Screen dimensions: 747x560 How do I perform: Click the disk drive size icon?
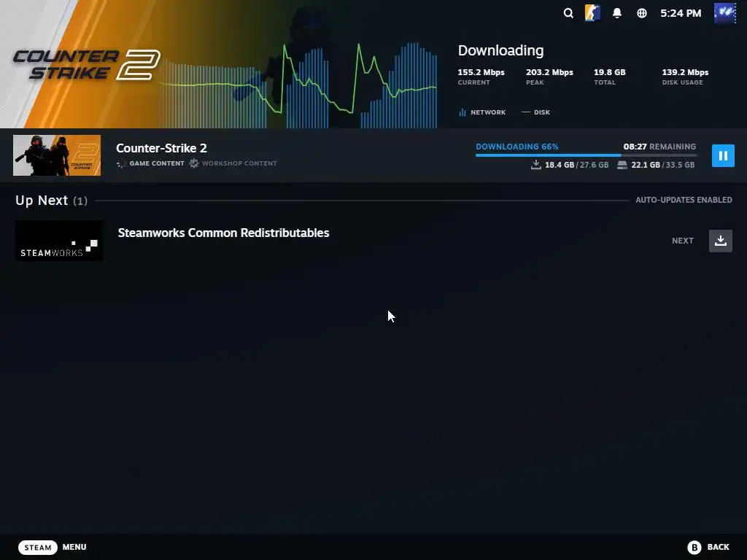click(622, 165)
